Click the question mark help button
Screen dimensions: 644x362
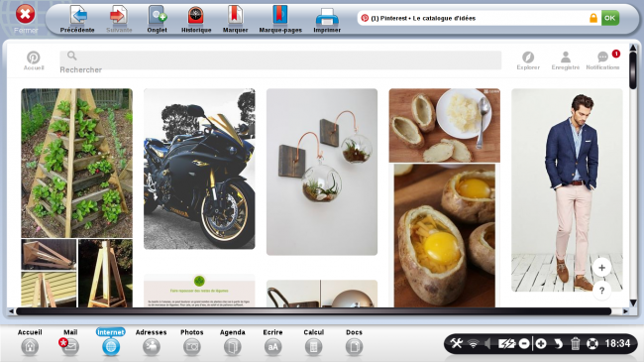601,291
